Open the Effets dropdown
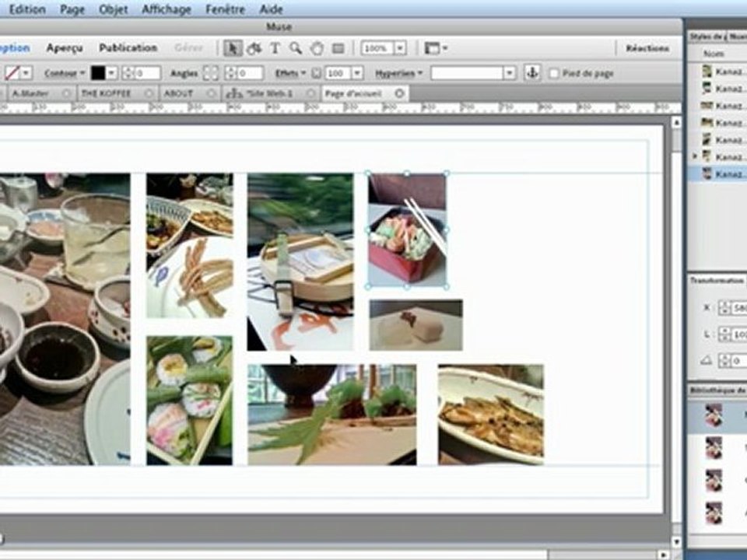This screenshot has width=747, height=560. (x=290, y=73)
